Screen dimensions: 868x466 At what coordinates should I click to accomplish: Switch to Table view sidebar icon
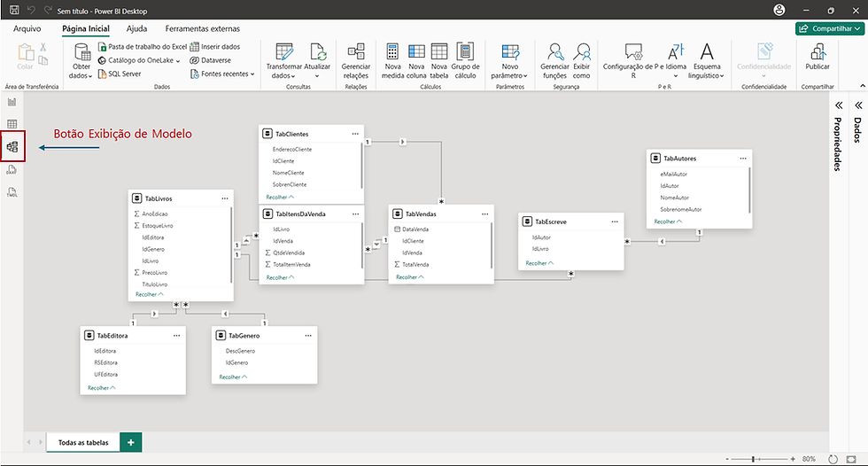12,124
